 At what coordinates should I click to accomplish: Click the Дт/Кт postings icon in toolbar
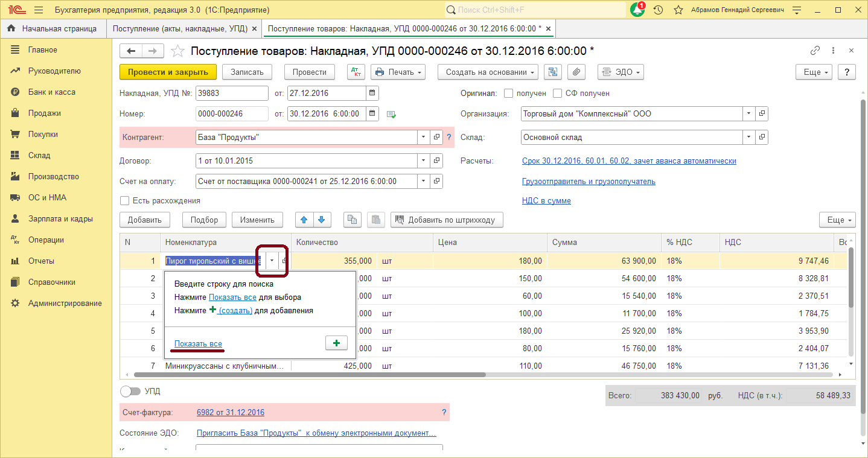click(x=356, y=72)
